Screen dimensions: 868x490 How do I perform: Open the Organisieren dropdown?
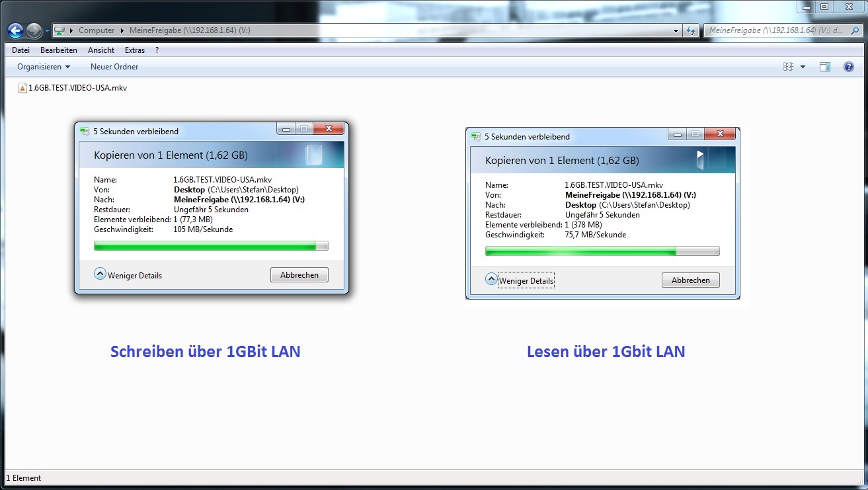pyautogui.click(x=44, y=67)
